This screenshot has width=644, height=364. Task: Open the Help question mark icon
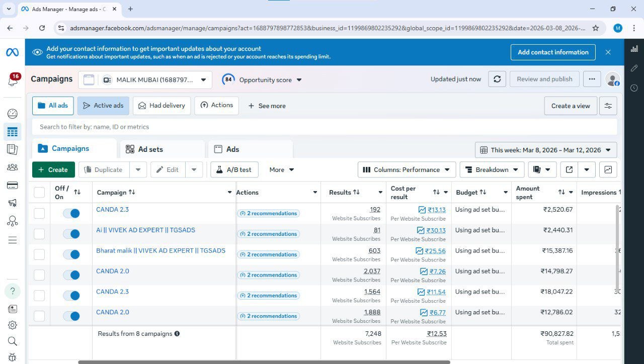coord(13,291)
